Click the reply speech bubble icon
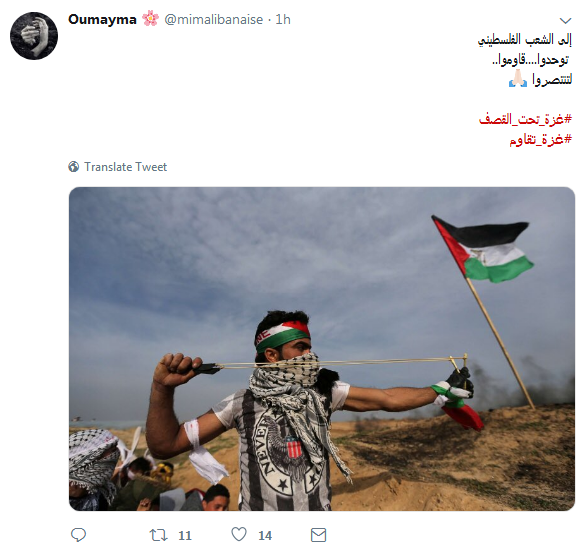This screenshot has height=547, width=585. coord(78,535)
